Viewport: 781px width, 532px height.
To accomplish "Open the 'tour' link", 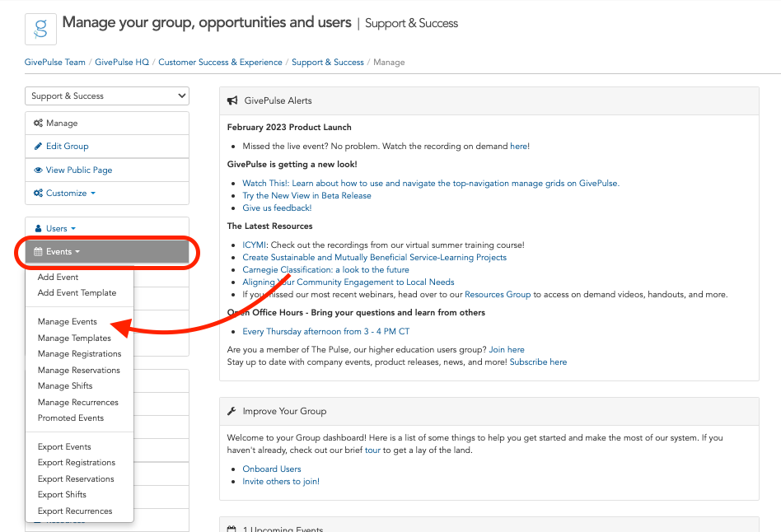I will pyautogui.click(x=372, y=450).
